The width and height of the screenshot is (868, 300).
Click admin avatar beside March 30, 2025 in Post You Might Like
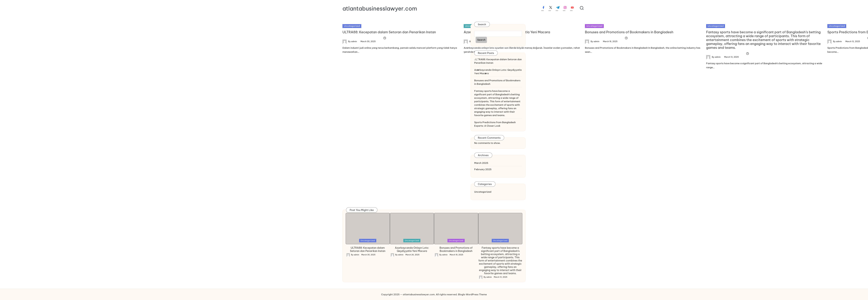pyautogui.click(x=348, y=255)
